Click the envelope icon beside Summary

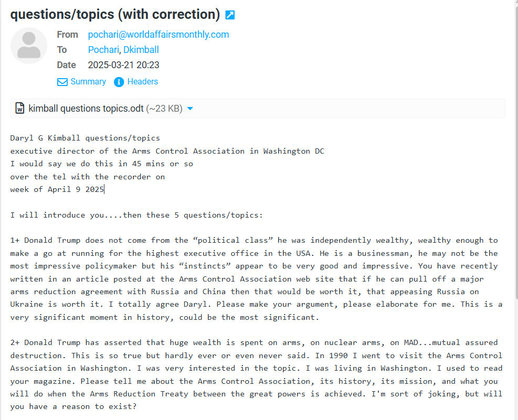pyautogui.click(x=62, y=82)
